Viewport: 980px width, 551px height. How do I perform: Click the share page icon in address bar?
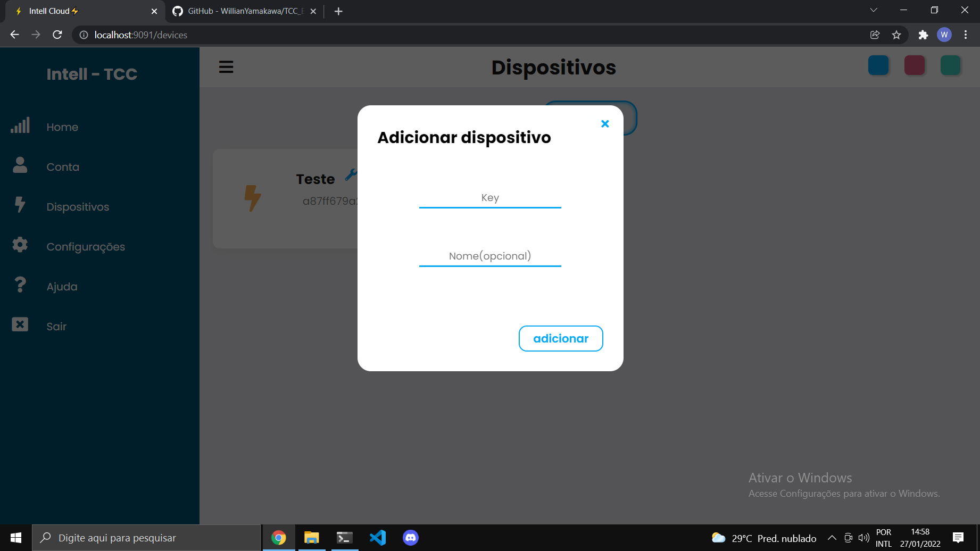pos(875,35)
